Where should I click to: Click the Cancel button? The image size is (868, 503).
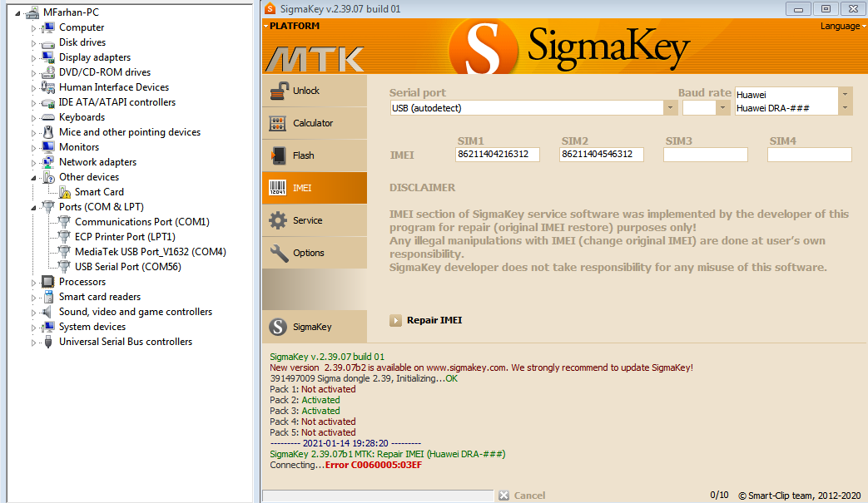522,496
